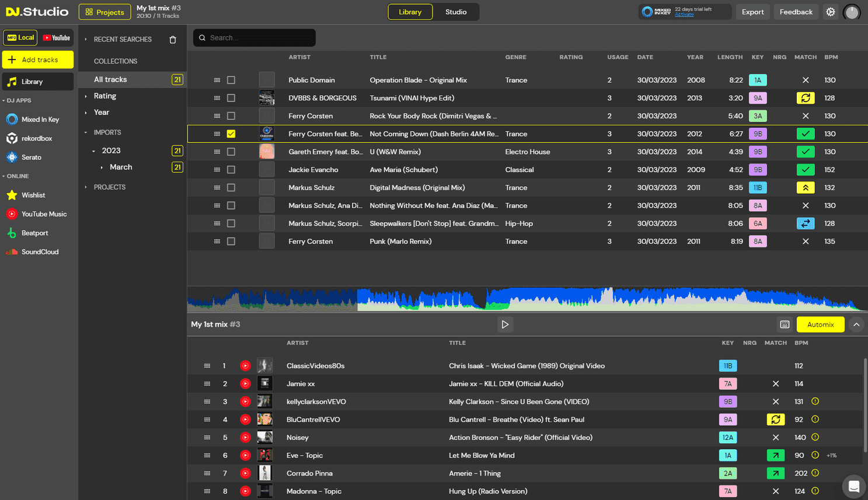Clear recent searches with the trash icon

(173, 39)
